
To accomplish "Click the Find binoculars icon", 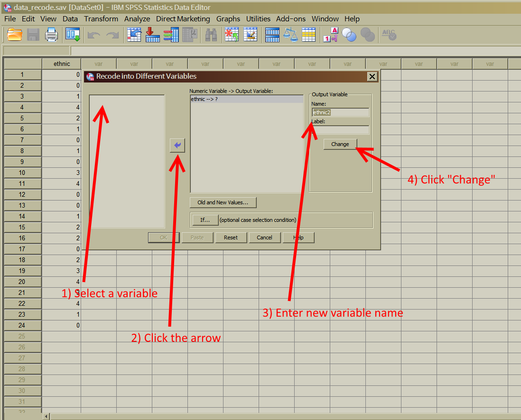I will point(211,35).
